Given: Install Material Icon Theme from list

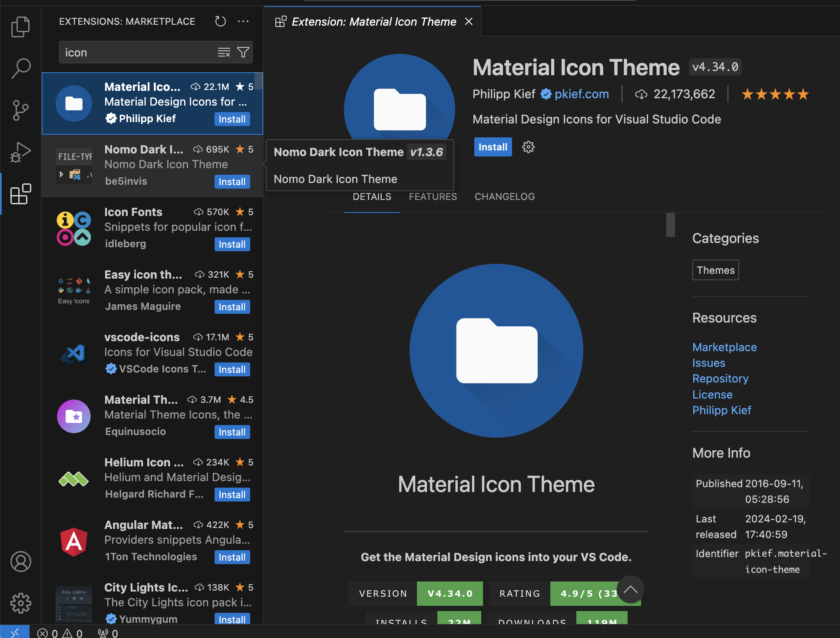Looking at the screenshot, I should click(x=232, y=119).
